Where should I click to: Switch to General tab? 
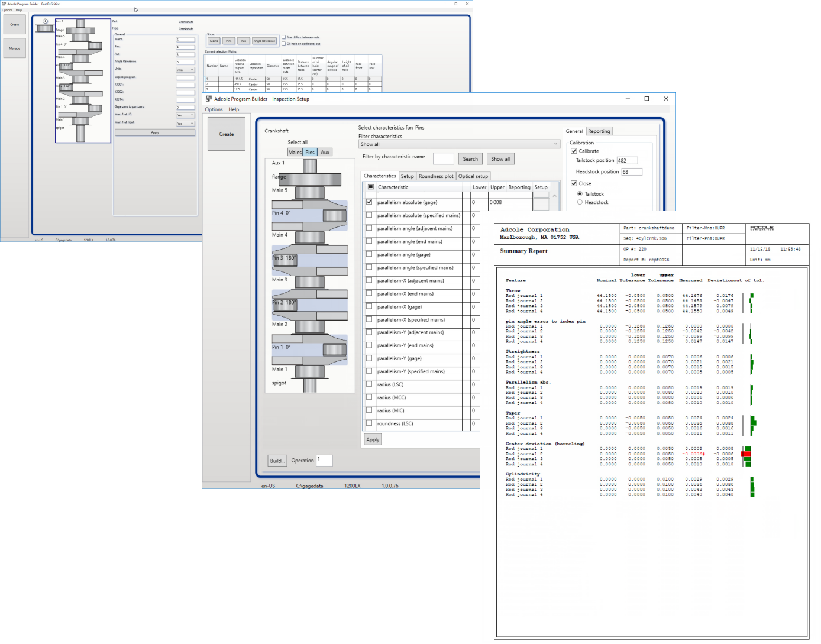[574, 131]
